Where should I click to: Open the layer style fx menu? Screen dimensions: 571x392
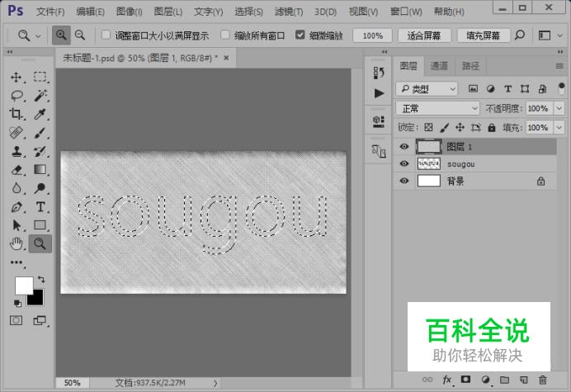pyautogui.click(x=447, y=380)
